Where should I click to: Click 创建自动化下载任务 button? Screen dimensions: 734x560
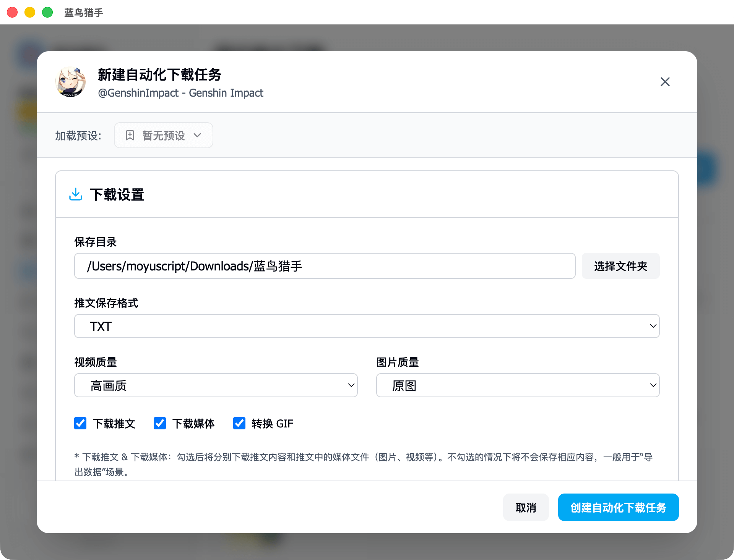(x=618, y=508)
